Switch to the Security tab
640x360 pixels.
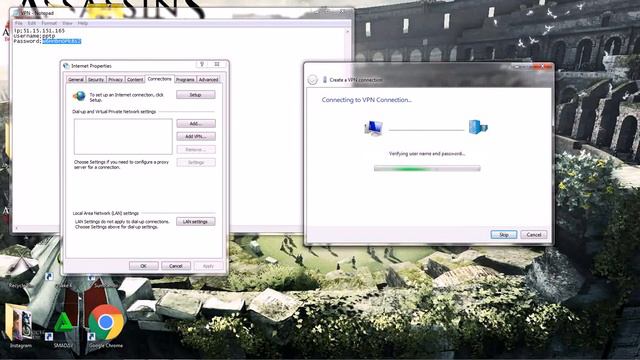point(96,80)
